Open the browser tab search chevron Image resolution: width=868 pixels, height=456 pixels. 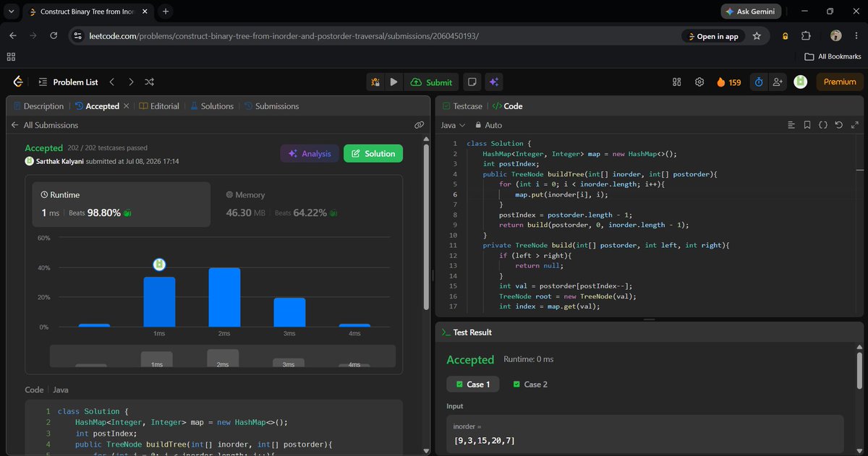(11, 12)
